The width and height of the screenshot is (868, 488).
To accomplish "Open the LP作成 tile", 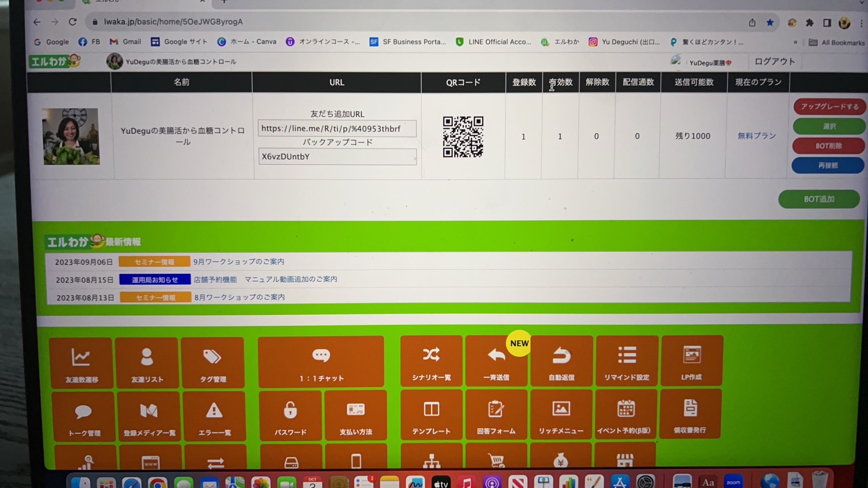I will [x=692, y=360].
